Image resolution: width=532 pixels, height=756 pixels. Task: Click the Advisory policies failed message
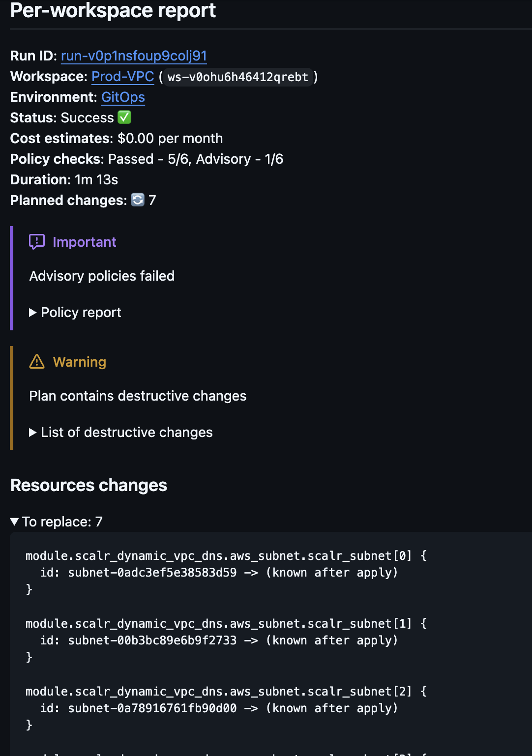tap(102, 276)
